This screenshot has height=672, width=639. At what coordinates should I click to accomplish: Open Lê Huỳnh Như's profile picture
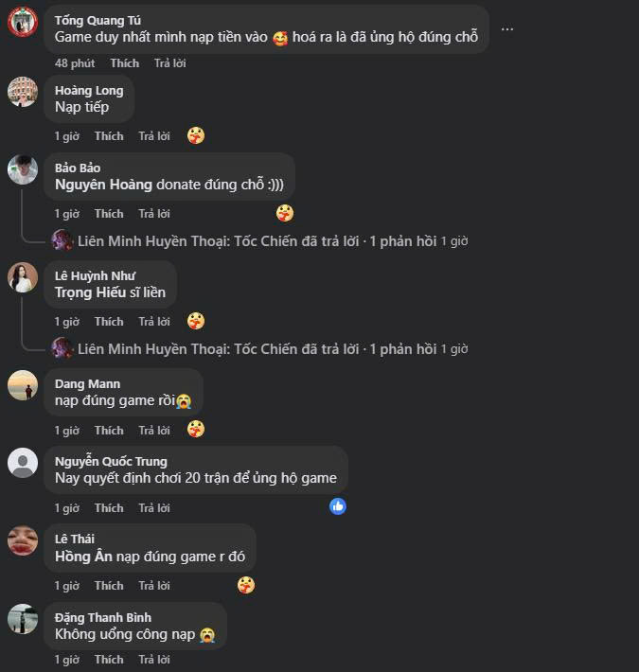coord(23,277)
